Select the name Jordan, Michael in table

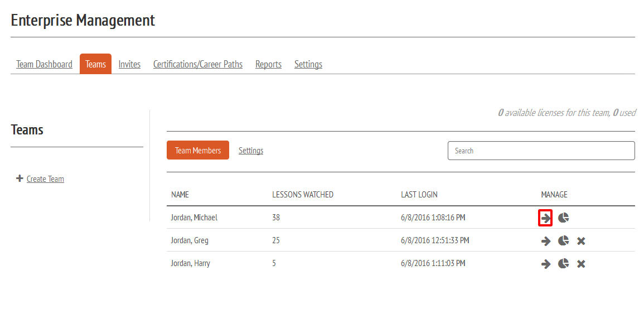(194, 218)
